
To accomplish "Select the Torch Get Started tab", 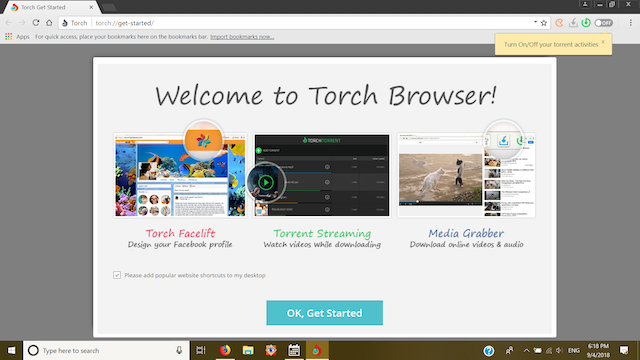I will tap(50, 7).
